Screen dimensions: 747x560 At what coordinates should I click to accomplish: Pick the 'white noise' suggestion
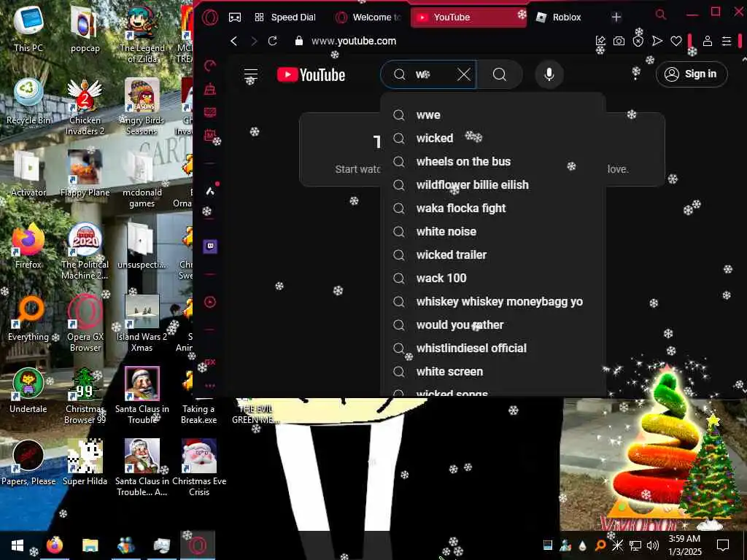tap(493, 231)
